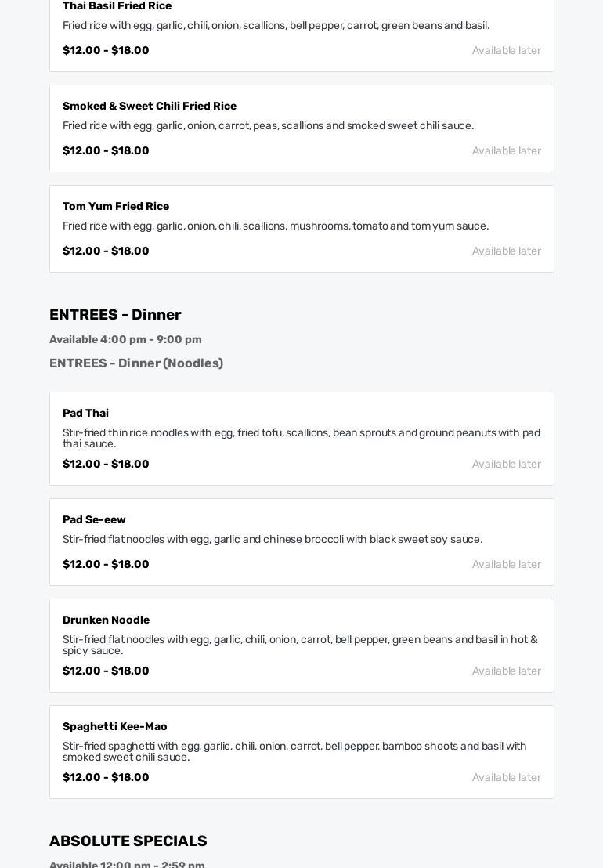
Task: Click the ENTREES - Dinner section heading
Action: pyautogui.click(x=115, y=314)
